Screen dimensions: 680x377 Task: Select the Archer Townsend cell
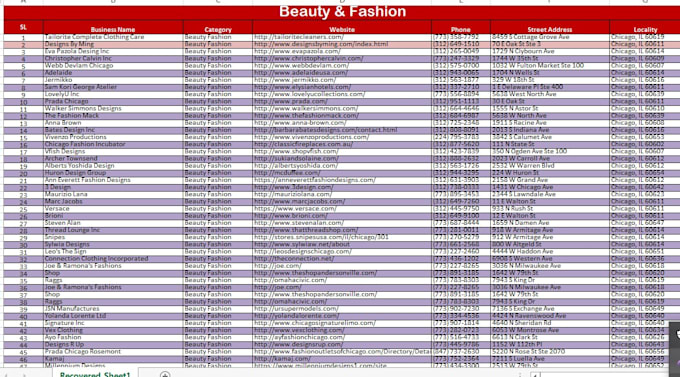[x=113, y=159]
